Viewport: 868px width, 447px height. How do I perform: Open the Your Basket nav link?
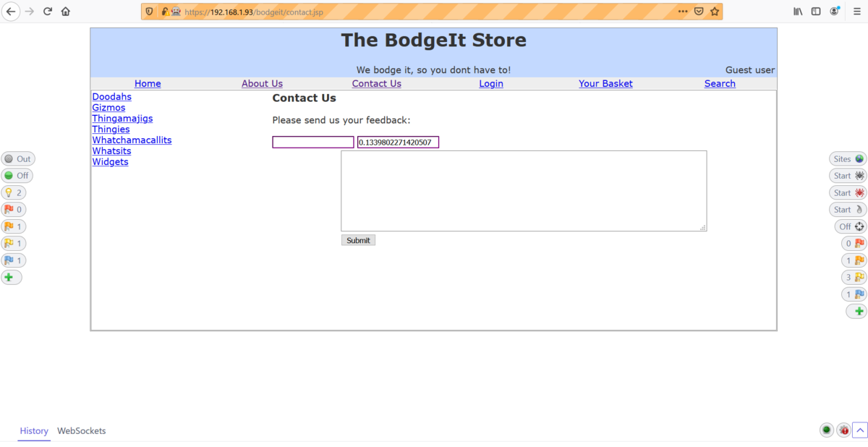tap(605, 84)
